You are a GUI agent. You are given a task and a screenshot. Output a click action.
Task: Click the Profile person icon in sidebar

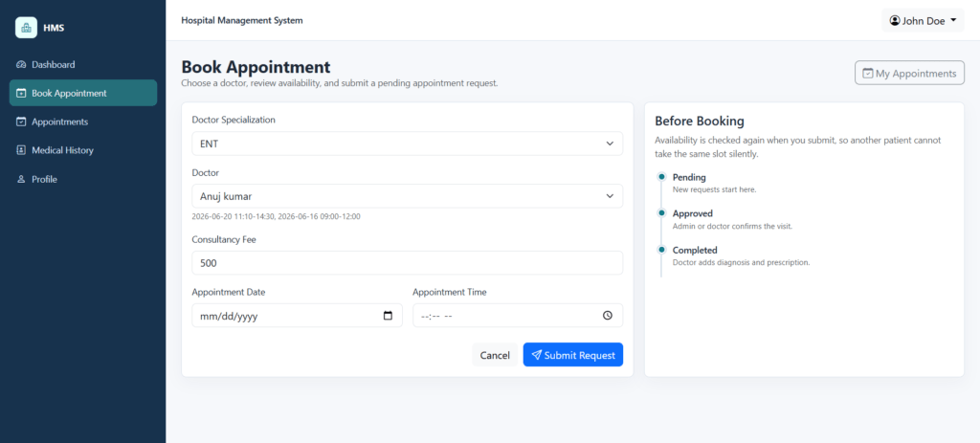coord(21,179)
